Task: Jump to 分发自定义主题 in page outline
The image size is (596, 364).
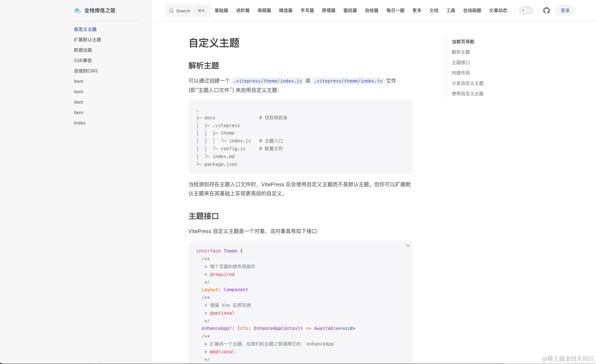Action: pos(467,83)
